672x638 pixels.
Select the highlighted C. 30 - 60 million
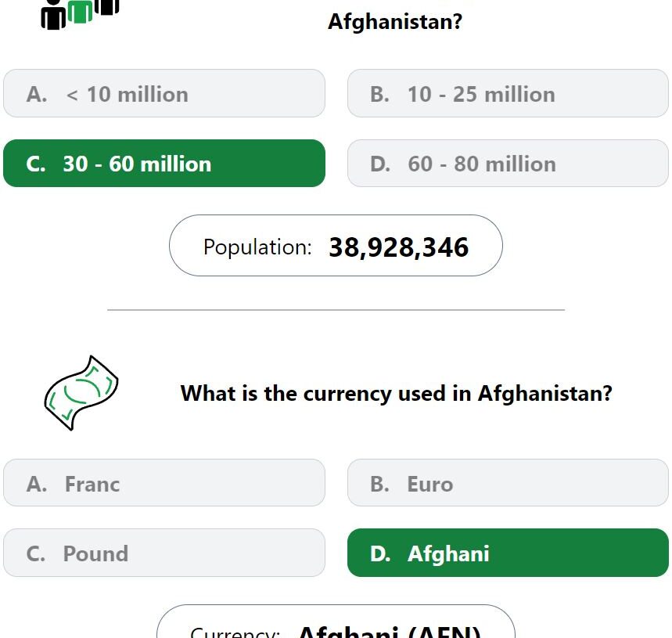point(164,164)
